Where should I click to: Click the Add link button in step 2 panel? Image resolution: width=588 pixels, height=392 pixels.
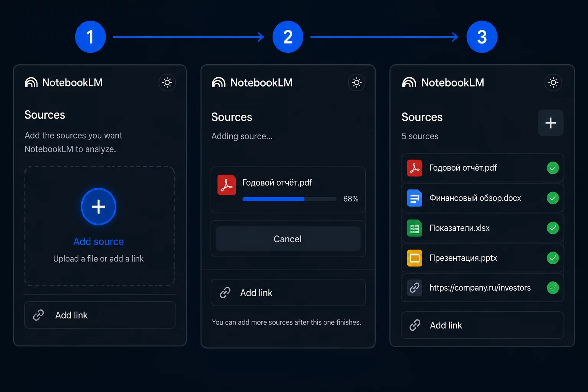point(288,293)
